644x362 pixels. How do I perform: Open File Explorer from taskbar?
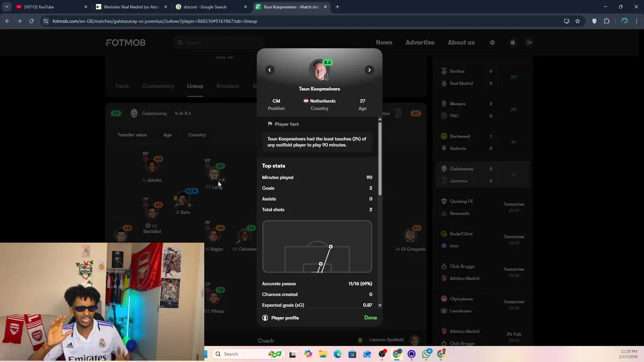pos(323,354)
